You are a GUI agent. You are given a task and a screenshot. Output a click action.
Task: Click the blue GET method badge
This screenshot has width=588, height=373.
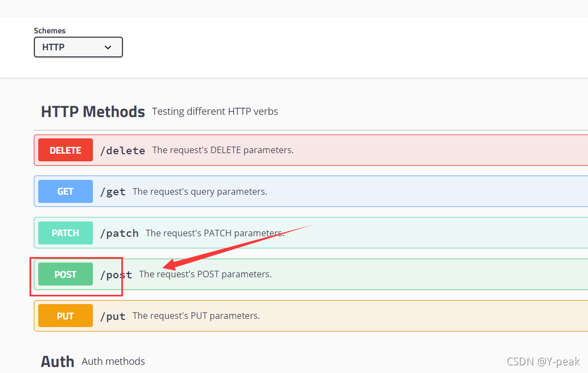coord(66,191)
